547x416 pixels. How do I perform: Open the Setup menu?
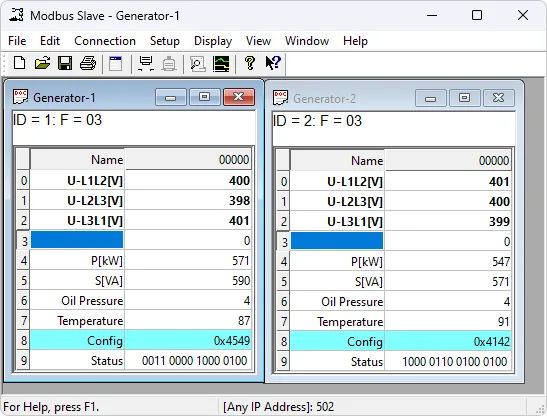[x=165, y=41]
